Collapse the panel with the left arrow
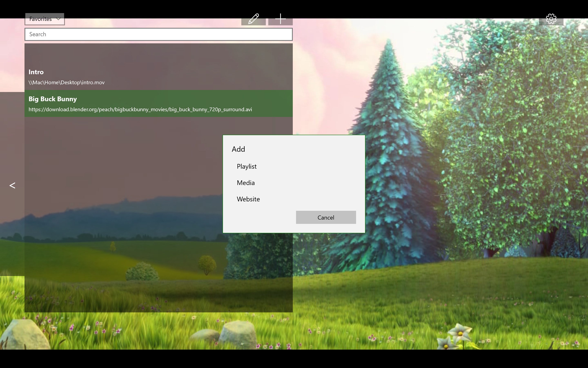588x368 pixels. click(x=12, y=185)
